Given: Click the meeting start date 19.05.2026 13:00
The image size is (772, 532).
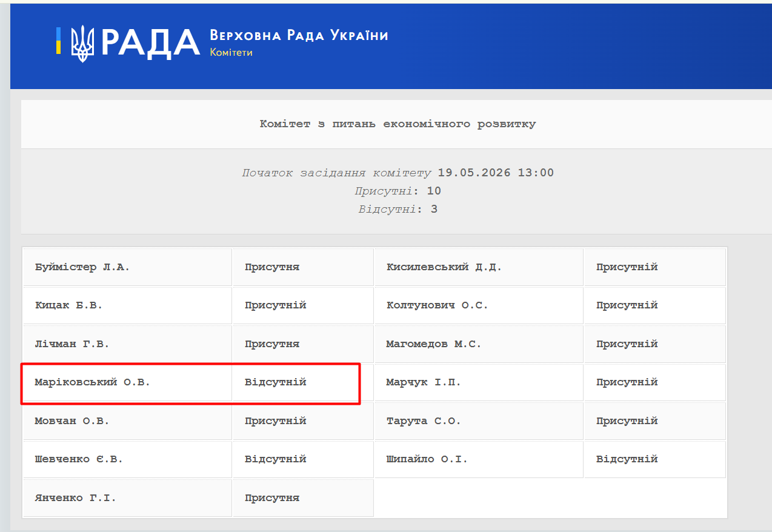Looking at the screenshot, I should (496, 173).
